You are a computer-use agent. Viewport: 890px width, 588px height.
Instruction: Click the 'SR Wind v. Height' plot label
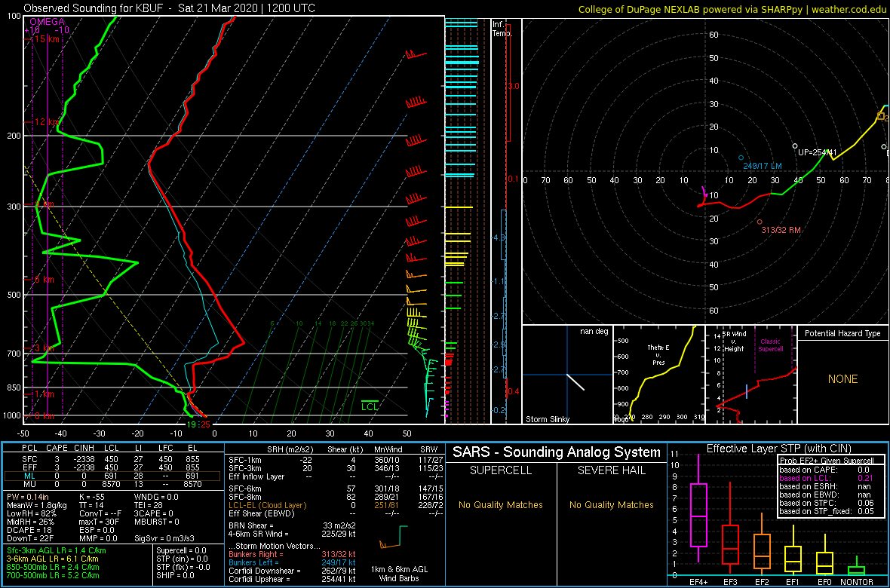(733, 341)
